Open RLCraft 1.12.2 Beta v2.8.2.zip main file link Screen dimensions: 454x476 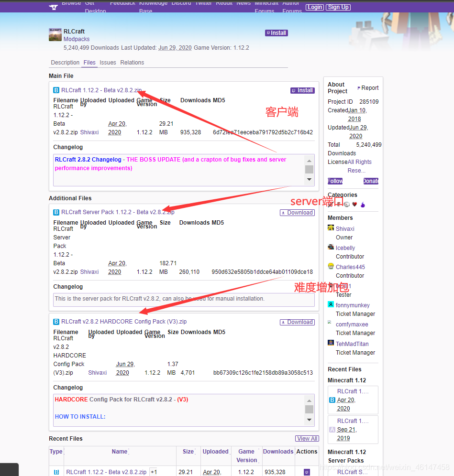[101, 90]
